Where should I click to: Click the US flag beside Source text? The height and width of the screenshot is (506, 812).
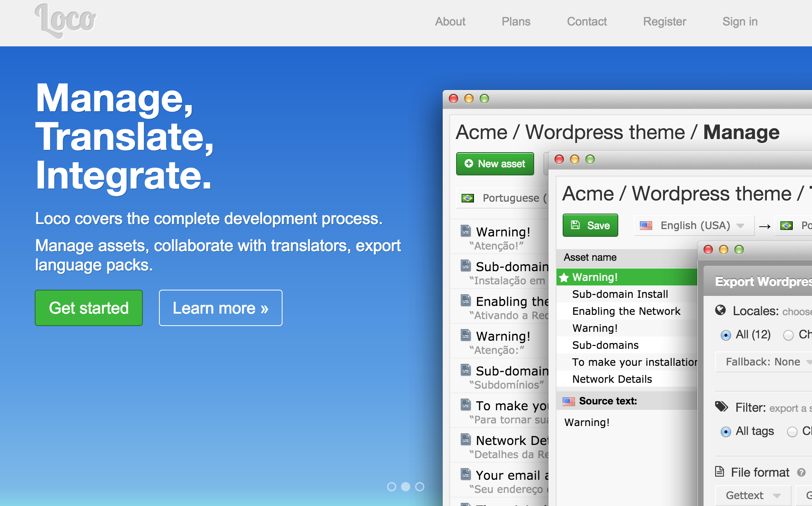click(x=568, y=401)
